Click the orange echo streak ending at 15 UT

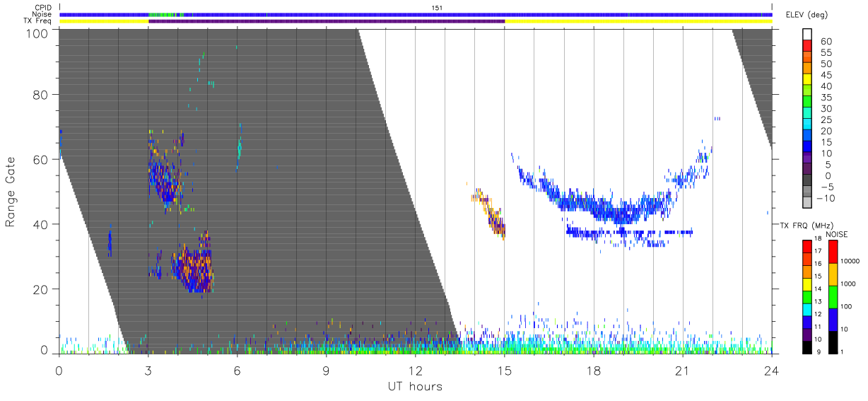coord(488,213)
